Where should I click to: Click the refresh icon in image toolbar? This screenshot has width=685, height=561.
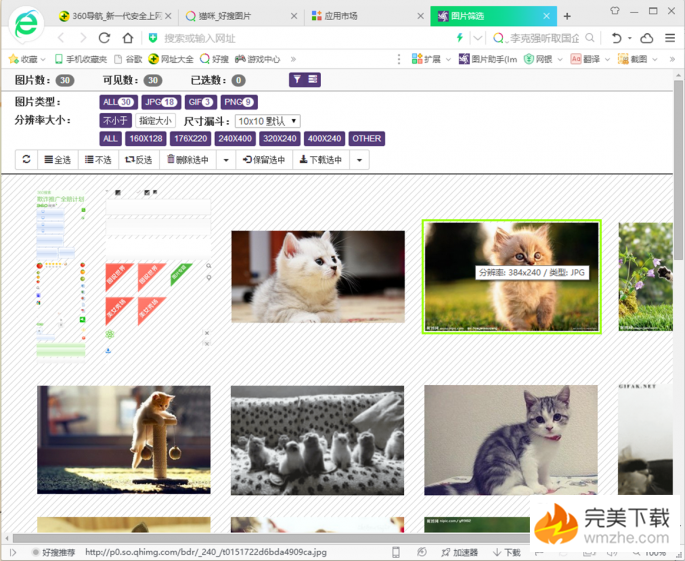27,159
